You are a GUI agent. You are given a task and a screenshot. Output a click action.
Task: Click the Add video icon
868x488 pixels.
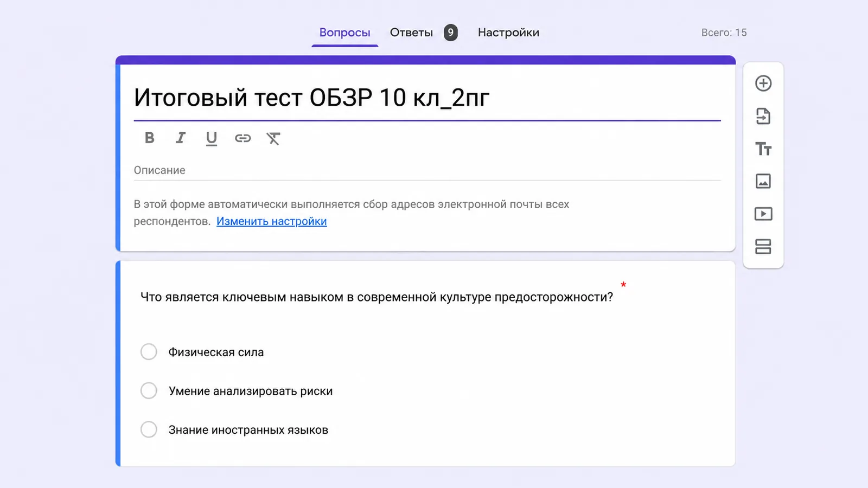763,214
